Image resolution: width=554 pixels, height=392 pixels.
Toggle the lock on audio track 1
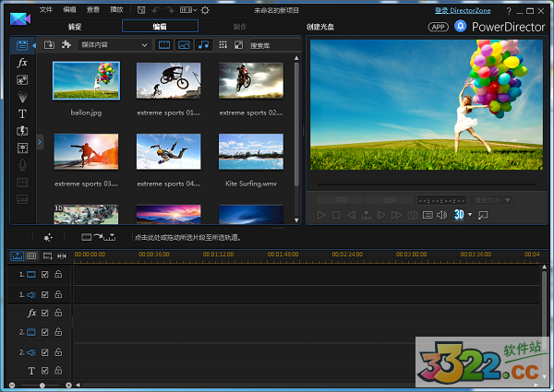point(58,293)
